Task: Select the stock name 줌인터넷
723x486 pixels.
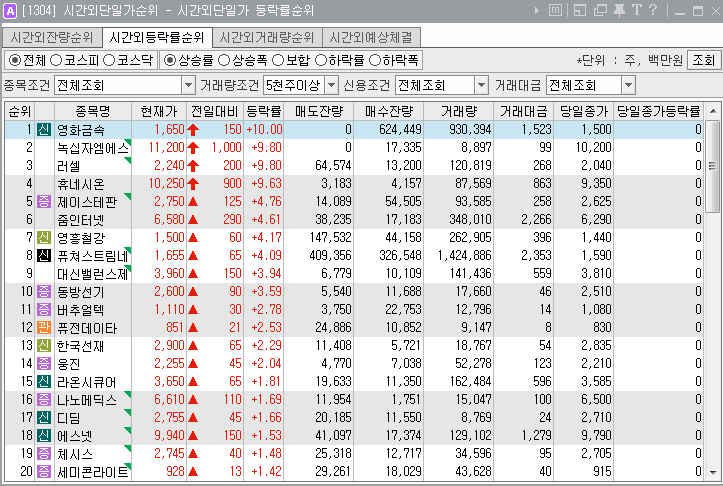Action: click(81, 219)
